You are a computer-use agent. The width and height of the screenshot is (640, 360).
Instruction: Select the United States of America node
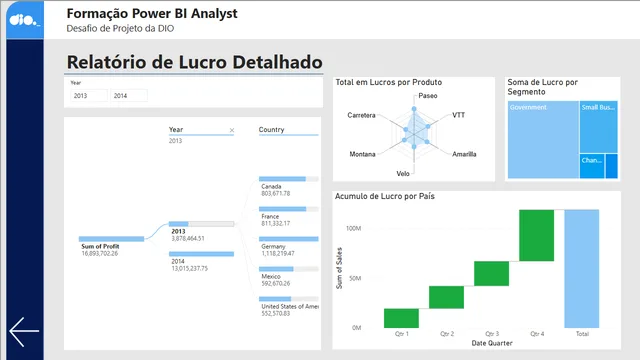tap(289, 299)
